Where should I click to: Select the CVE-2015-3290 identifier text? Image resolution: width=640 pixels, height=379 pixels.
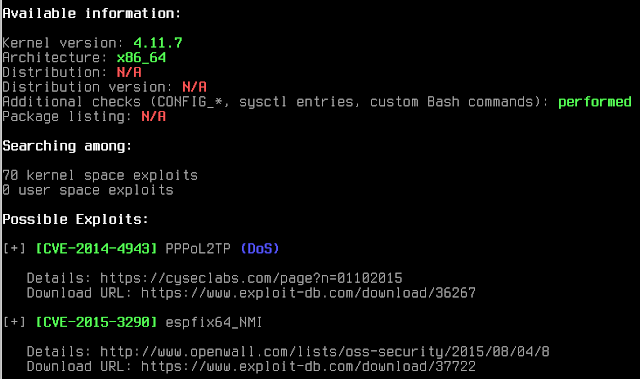tap(96, 322)
